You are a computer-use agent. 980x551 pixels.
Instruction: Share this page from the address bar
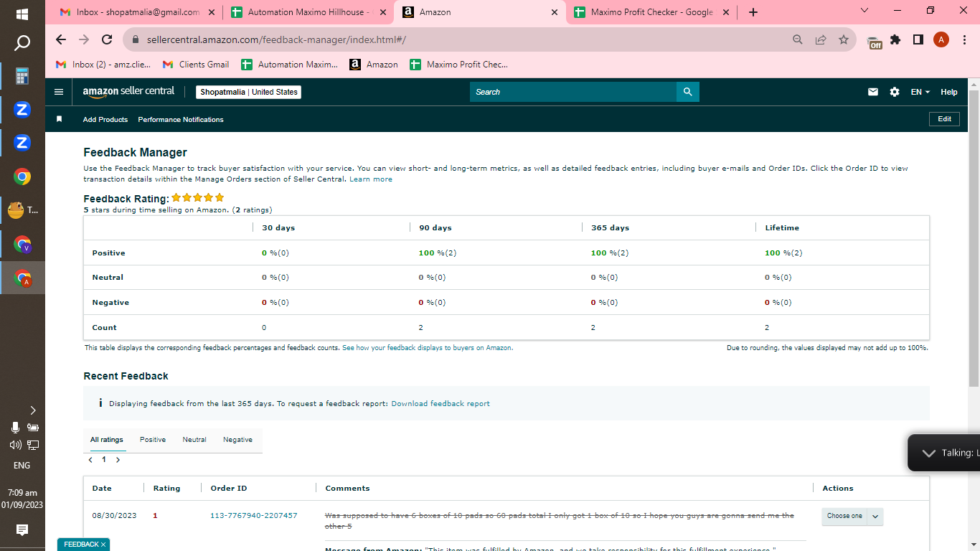(821, 40)
